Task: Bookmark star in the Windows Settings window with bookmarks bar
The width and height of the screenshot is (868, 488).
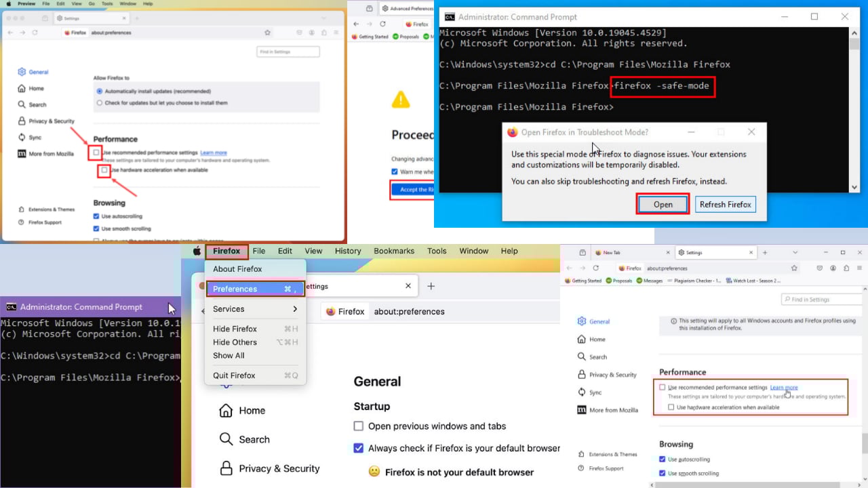Action: click(794, 268)
